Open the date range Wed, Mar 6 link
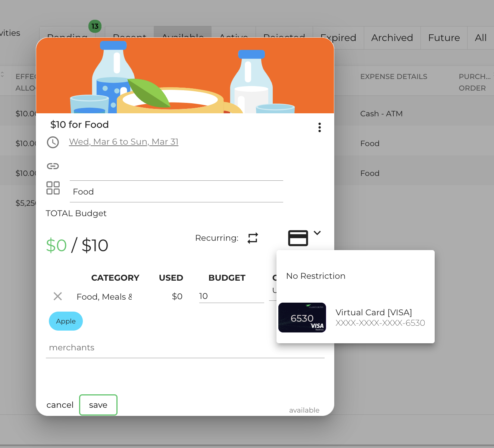 click(x=123, y=142)
